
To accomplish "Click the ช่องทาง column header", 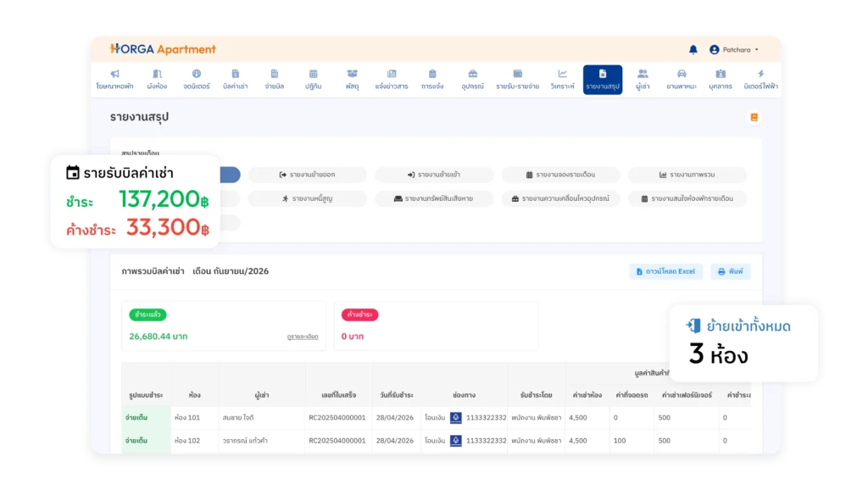I will click(x=464, y=395).
